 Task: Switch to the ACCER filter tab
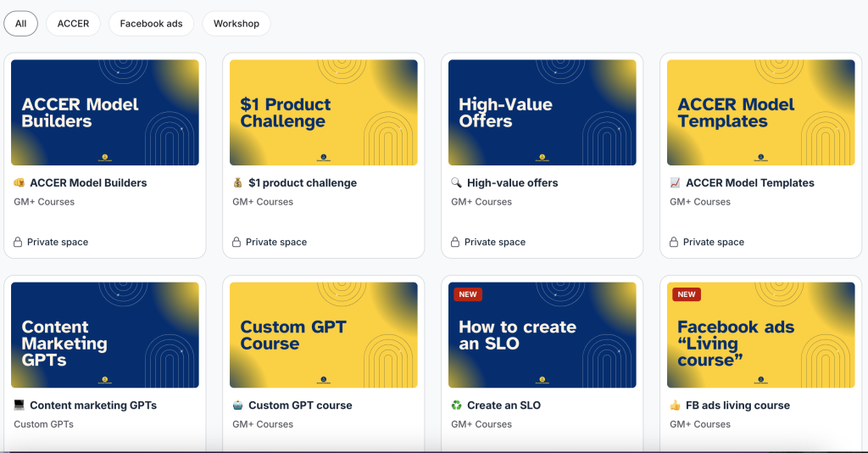(73, 24)
